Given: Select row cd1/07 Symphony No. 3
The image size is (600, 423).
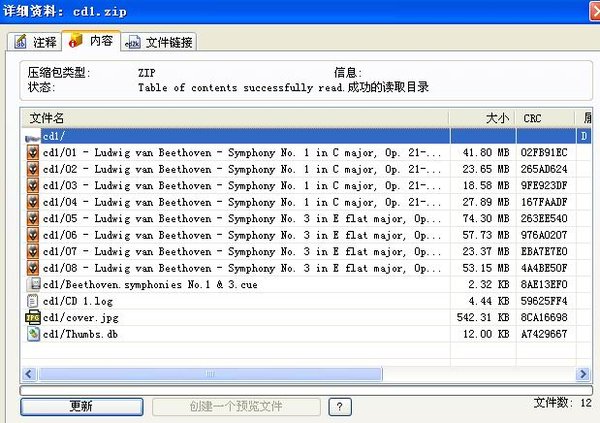Looking at the screenshot, I should pyautogui.click(x=306, y=252).
